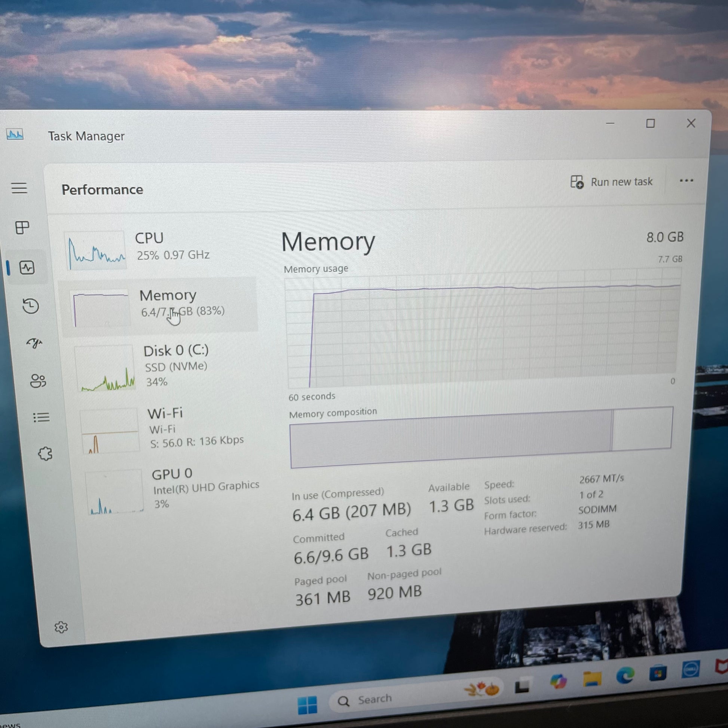Screen dimensions: 728x728
Task: Open the three-dot more options menu
Action: [686, 180]
